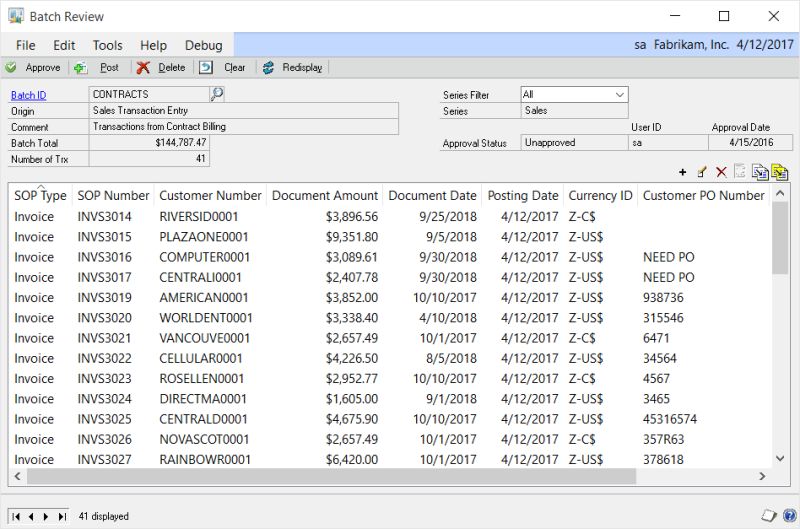The width and height of the screenshot is (800, 529).
Task: Click the Clear toolbar icon
Action: (x=206, y=67)
